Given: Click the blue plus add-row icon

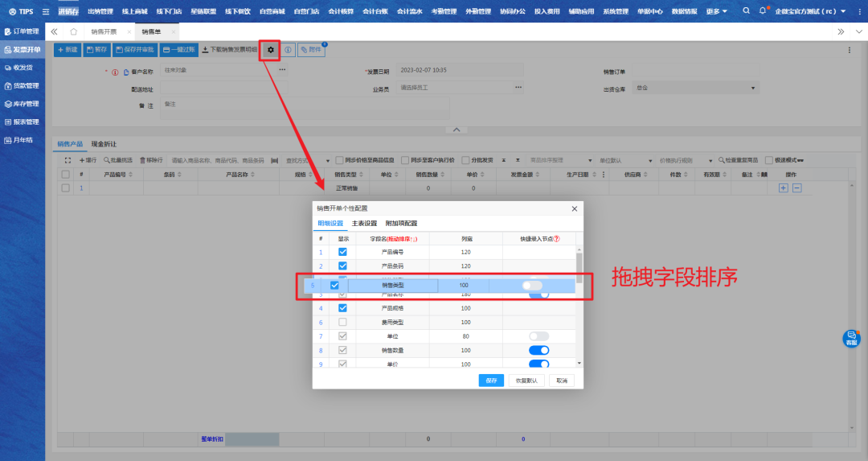Looking at the screenshot, I should pyautogui.click(x=784, y=188).
